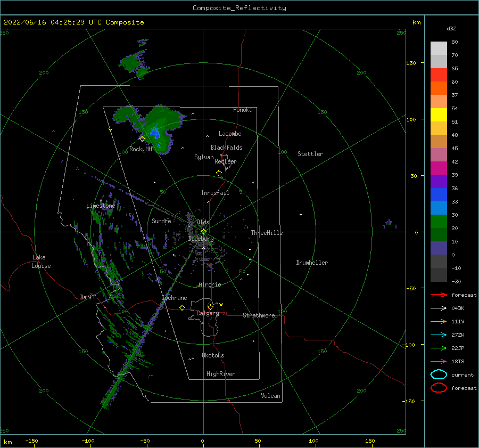Click the yellow diamond marker near RedDeer
Image resolution: width=479 pixels, height=448 pixels.
219,173
